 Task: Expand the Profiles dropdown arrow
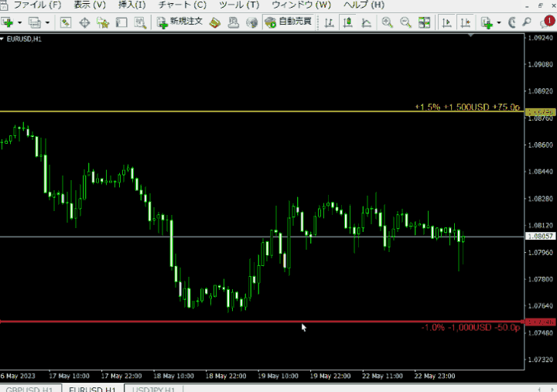coord(47,22)
